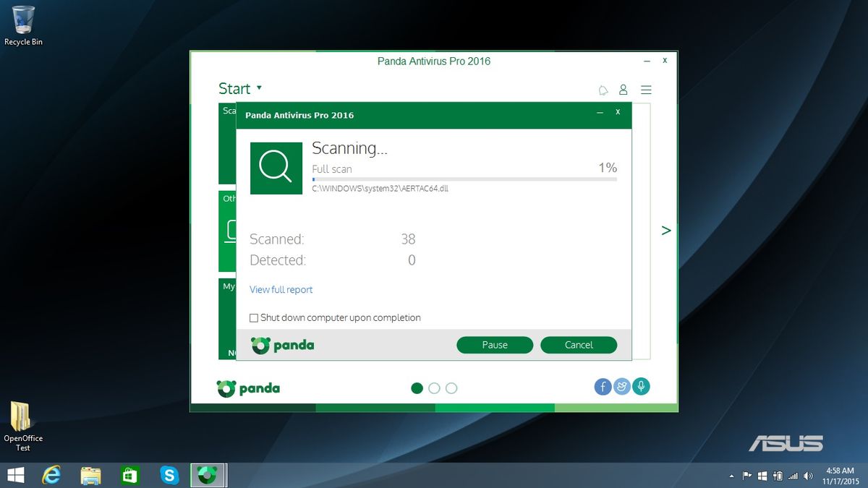Open Panda's Facebook page icon
Image resolution: width=868 pixels, height=488 pixels.
(603, 387)
